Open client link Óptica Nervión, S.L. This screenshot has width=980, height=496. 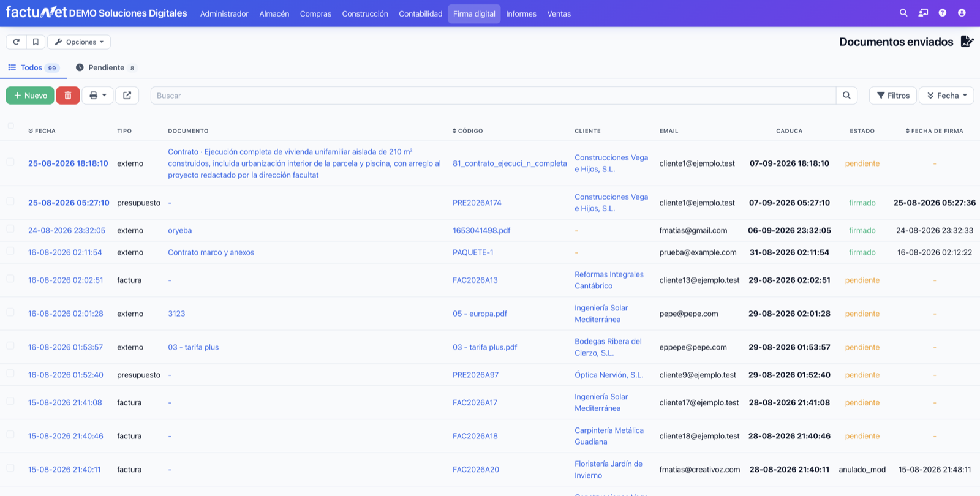[x=609, y=375]
